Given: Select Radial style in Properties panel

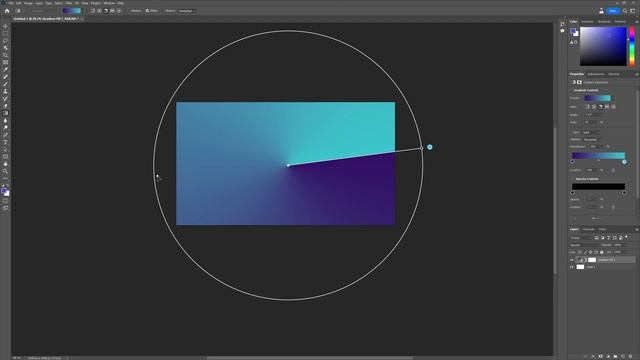Looking at the screenshot, I should click(594, 107).
